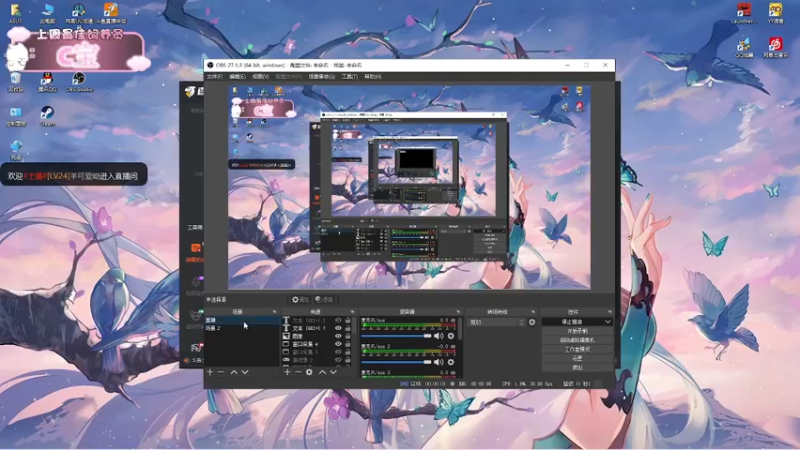The height and width of the screenshot is (450, 800).
Task: Remove the selected scene with the minus icon
Action: pos(221,372)
